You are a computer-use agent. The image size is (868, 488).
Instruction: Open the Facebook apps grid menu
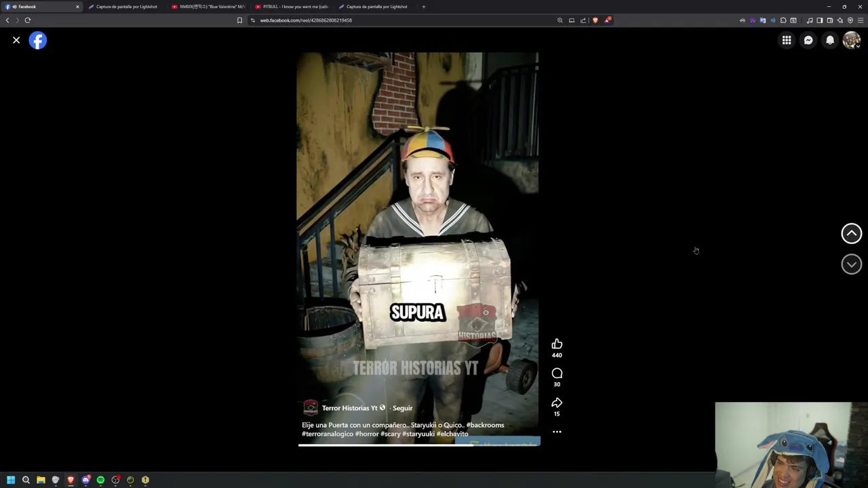coord(787,41)
